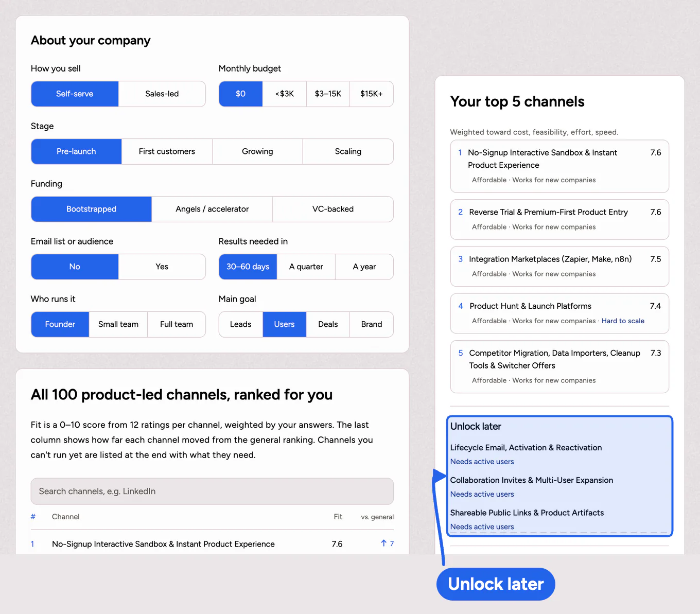700x614 pixels.
Task: Set main goal to Users
Action: coord(285,324)
